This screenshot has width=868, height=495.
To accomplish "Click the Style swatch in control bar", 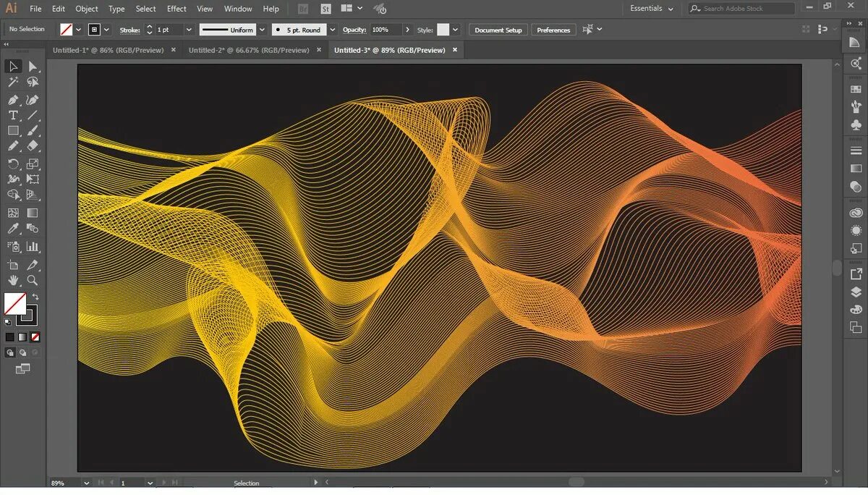I will pos(443,30).
